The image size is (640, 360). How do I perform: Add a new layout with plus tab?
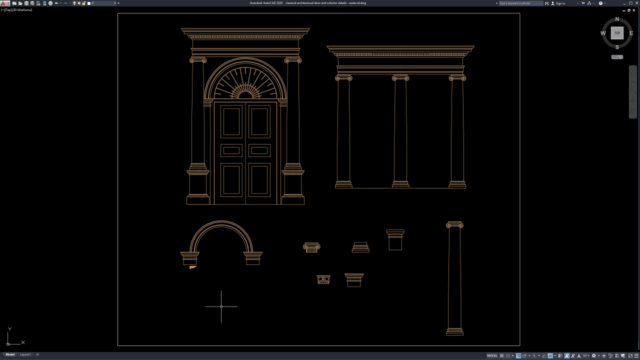point(37,355)
